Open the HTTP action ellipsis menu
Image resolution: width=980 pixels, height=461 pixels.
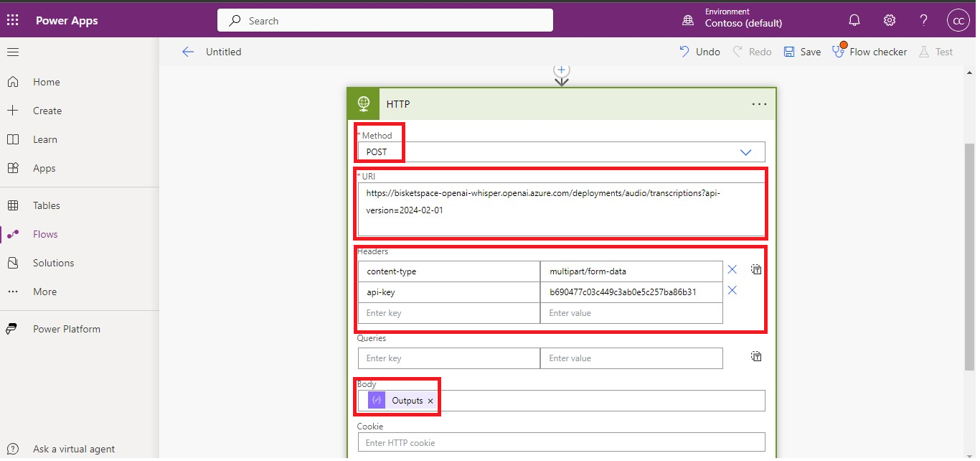pyautogui.click(x=759, y=104)
